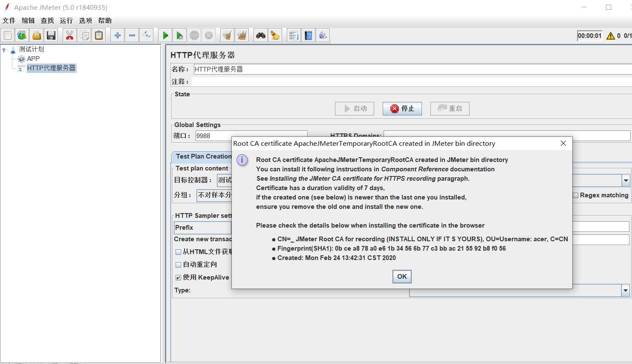632x364 pixels.
Task: Collapse the 测试计划 tree node
Action: (4, 50)
